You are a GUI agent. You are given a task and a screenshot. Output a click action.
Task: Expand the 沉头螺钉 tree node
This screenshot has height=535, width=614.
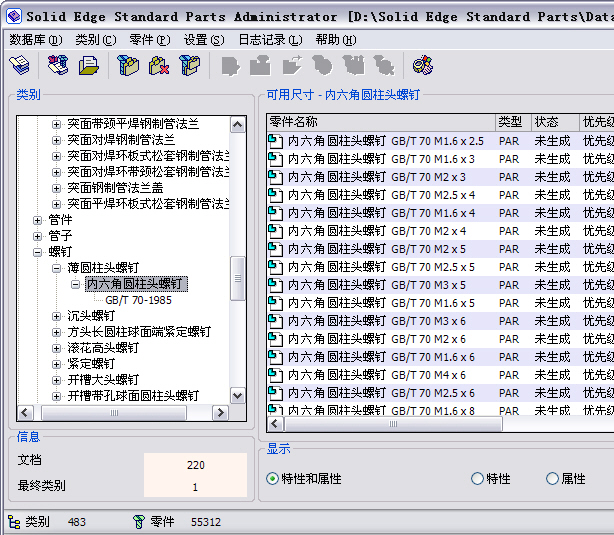pyautogui.click(x=56, y=316)
